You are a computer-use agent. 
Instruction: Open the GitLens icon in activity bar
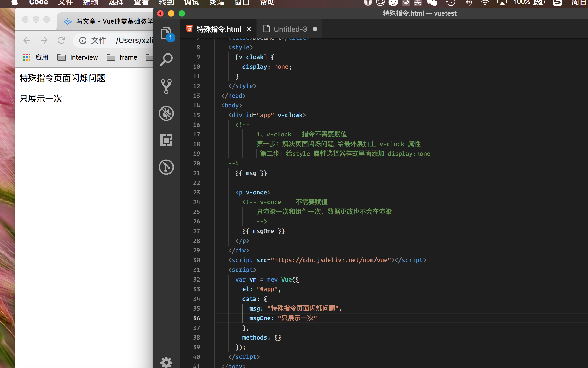point(166,167)
